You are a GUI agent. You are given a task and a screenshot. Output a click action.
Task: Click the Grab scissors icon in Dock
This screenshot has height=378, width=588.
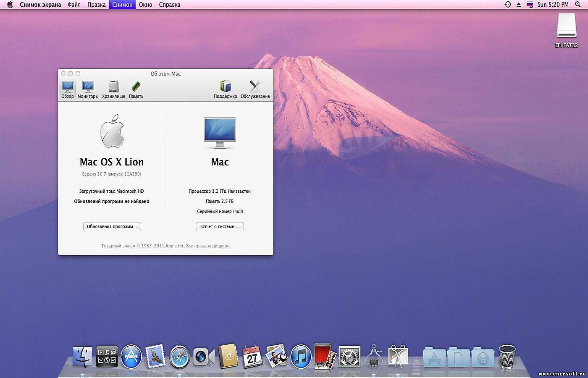[398, 357]
